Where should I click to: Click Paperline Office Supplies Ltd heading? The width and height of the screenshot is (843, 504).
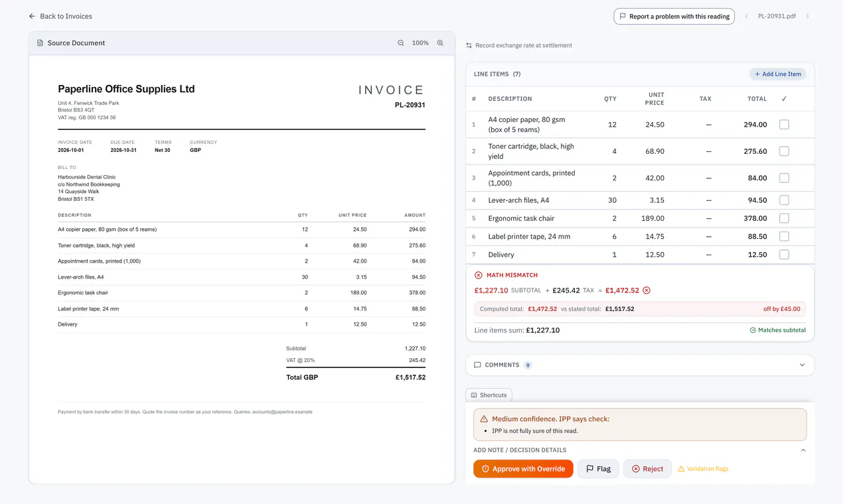(126, 89)
